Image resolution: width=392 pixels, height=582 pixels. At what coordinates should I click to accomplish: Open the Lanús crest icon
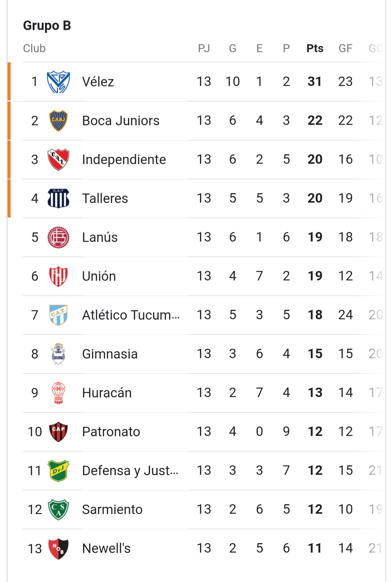click(58, 237)
